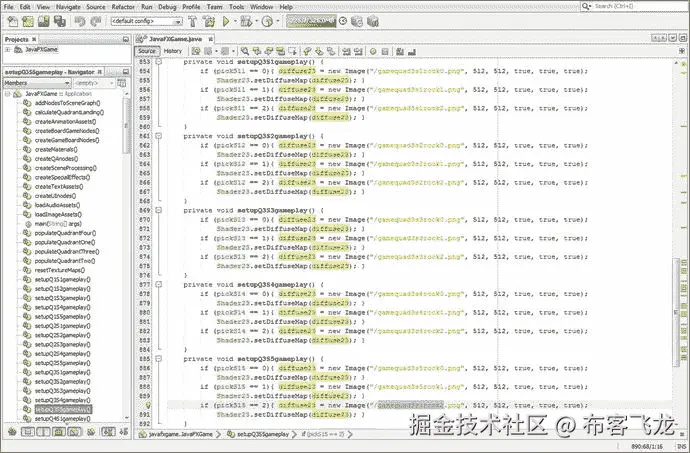
Task: Open the Profile Project dropdown arrow
Action: point(277,21)
